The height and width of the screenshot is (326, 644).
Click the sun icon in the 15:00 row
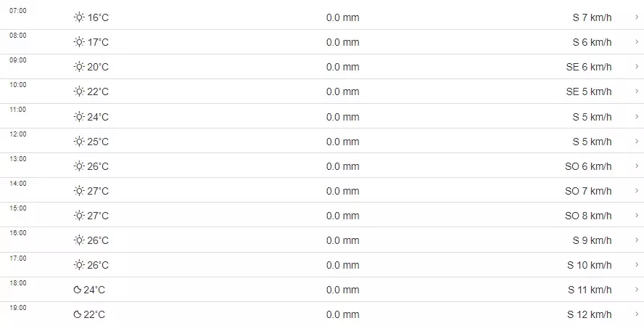coord(79,216)
